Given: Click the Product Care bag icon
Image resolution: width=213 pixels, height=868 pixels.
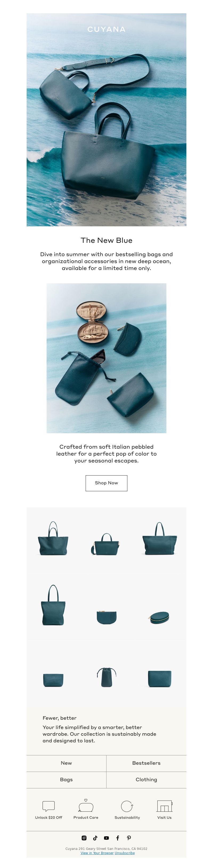Looking at the screenshot, I should [86, 806].
